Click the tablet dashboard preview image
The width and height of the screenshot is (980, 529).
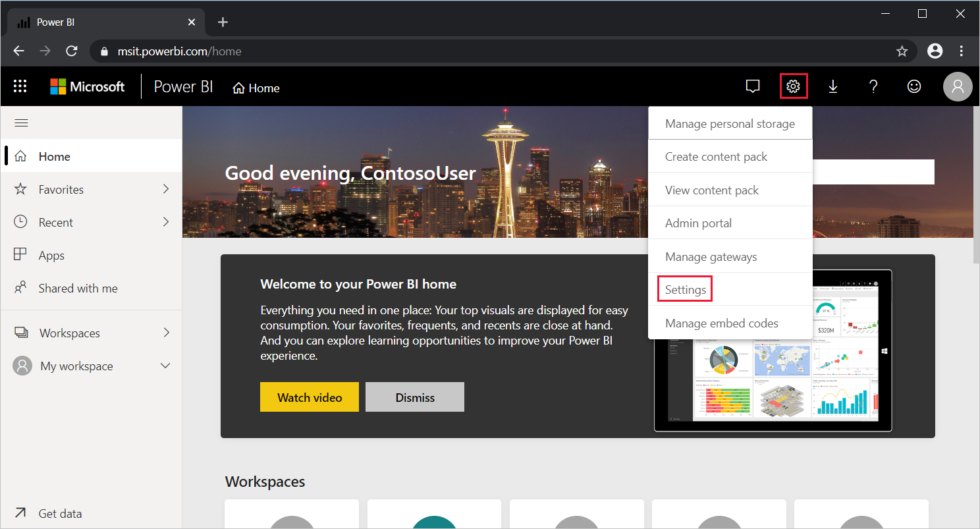[x=773, y=350]
